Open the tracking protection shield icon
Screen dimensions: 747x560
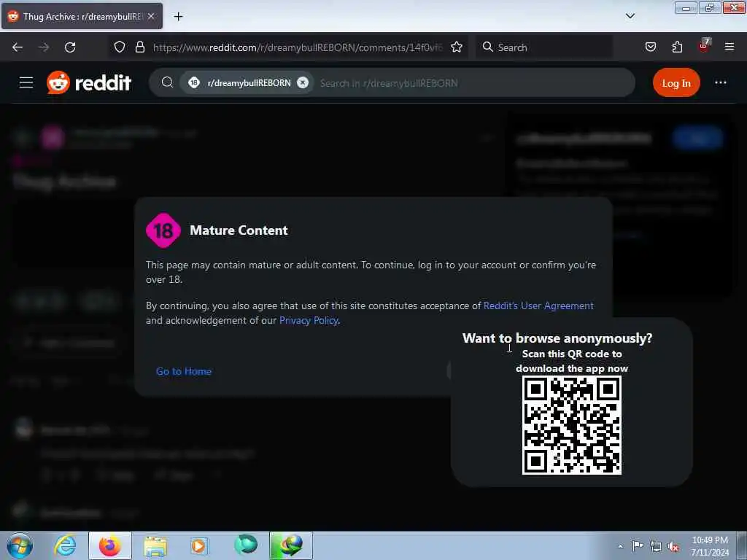point(120,47)
